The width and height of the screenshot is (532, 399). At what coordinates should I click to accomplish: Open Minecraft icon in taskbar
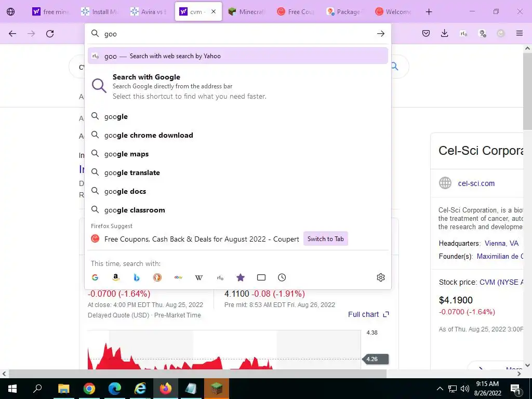(217, 389)
